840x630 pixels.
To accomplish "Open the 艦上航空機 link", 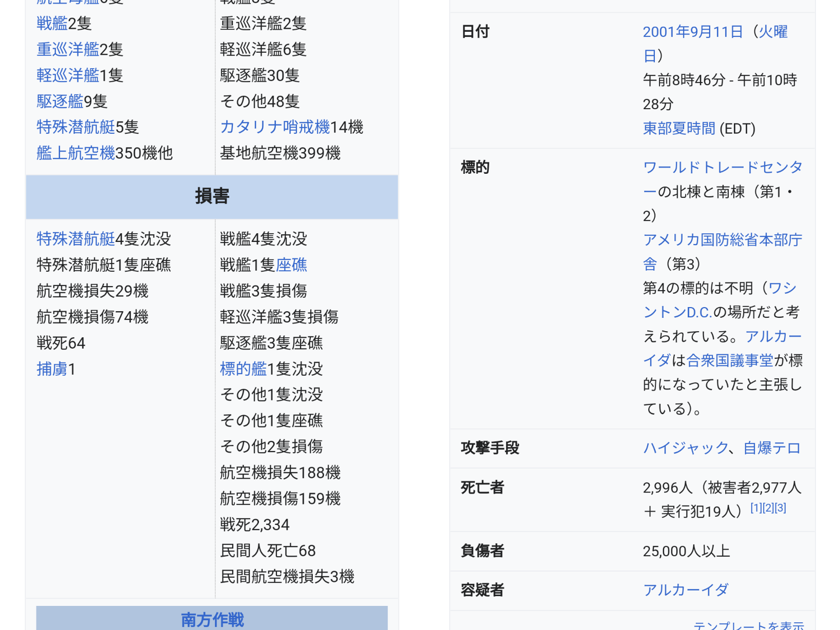I will coord(75,153).
